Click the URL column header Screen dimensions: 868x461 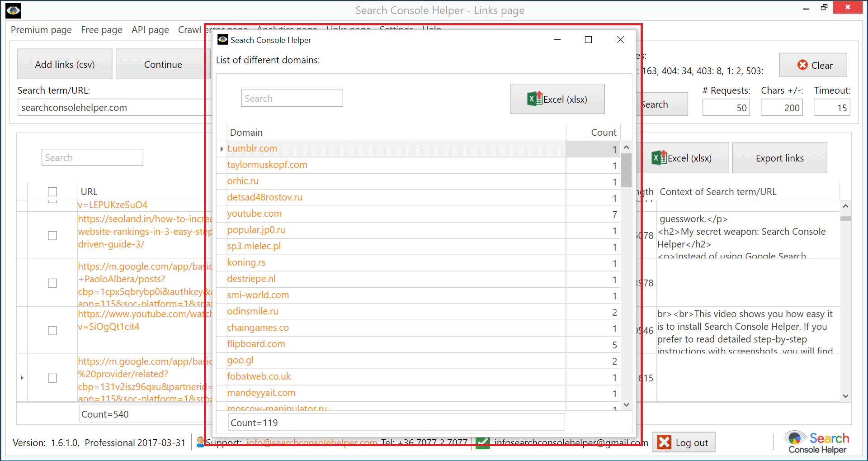89,191
